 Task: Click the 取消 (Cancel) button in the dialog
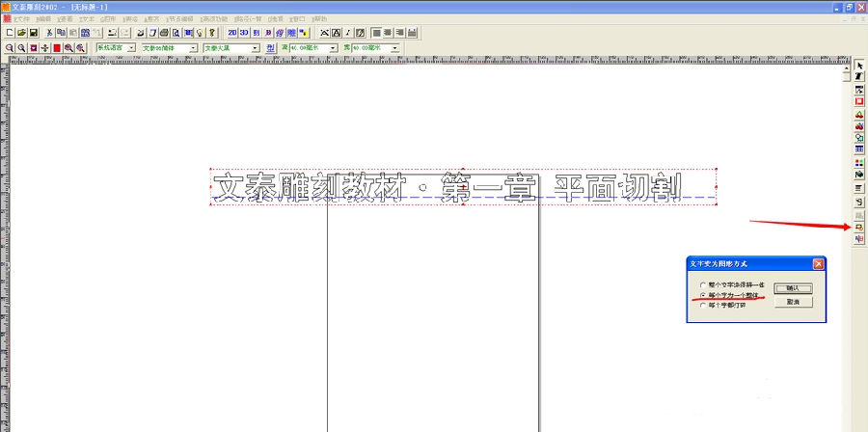793,302
